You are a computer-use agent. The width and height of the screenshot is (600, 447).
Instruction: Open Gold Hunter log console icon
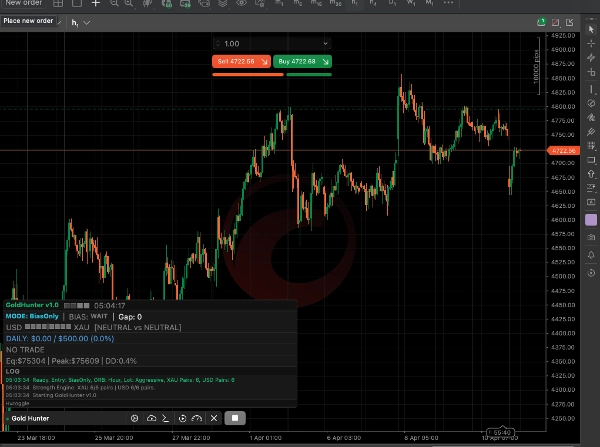pyautogui.click(x=165, y=418)
